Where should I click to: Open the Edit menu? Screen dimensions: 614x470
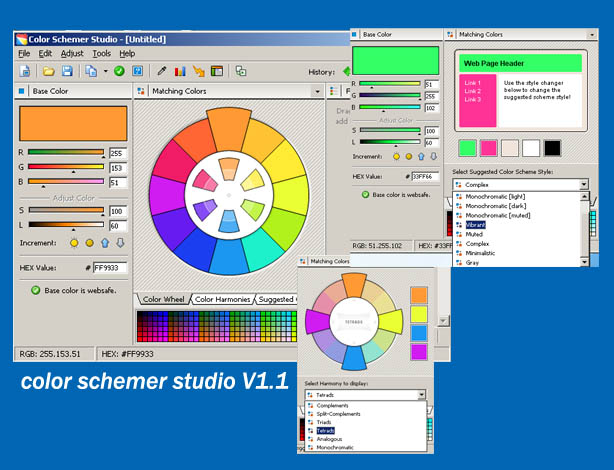[45, 53]
